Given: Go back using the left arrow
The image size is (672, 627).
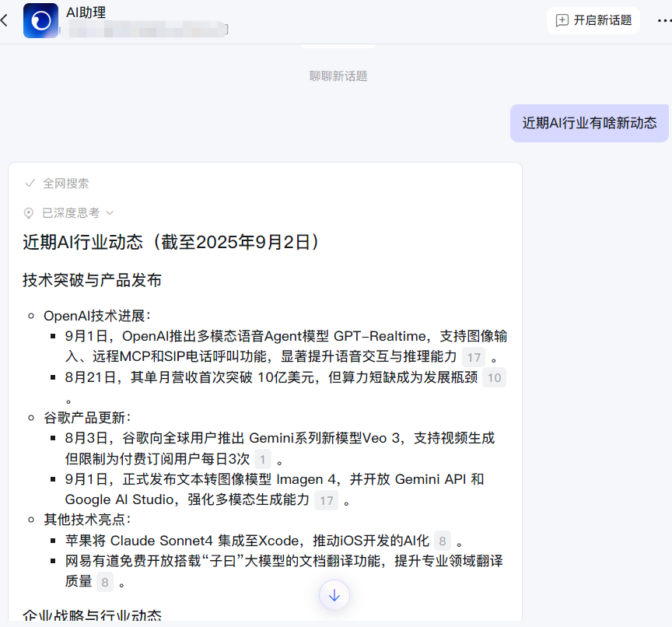Looking at the screenshot, I should 5,20.
